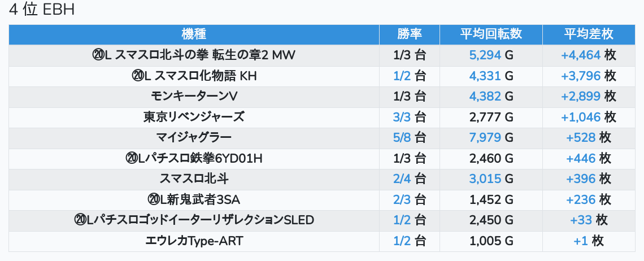Viewport: 644px width, 261px height.
Task: Select the スマスロ化物語 KH machine name
Action: point(194,76)
